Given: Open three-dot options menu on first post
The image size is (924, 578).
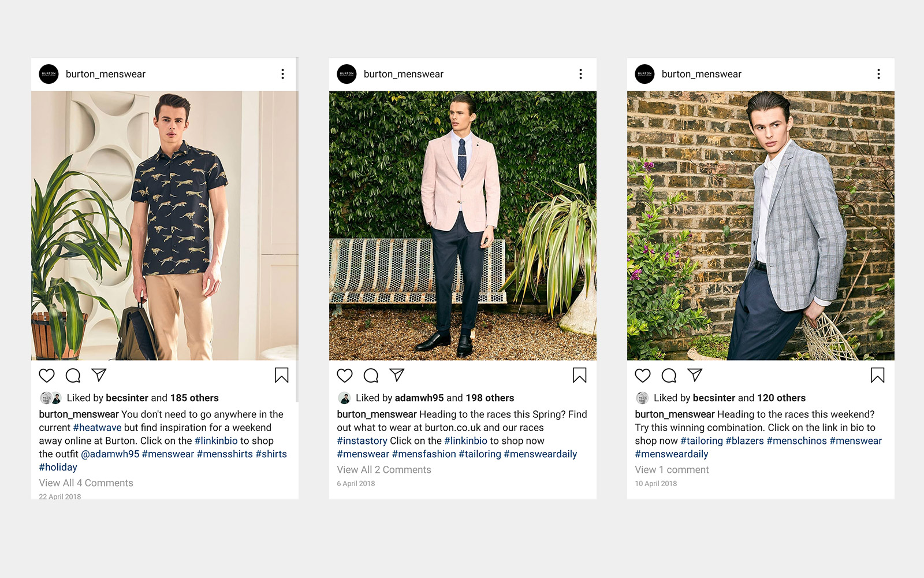Looking at the screenshot, I should tap(282, 74).
